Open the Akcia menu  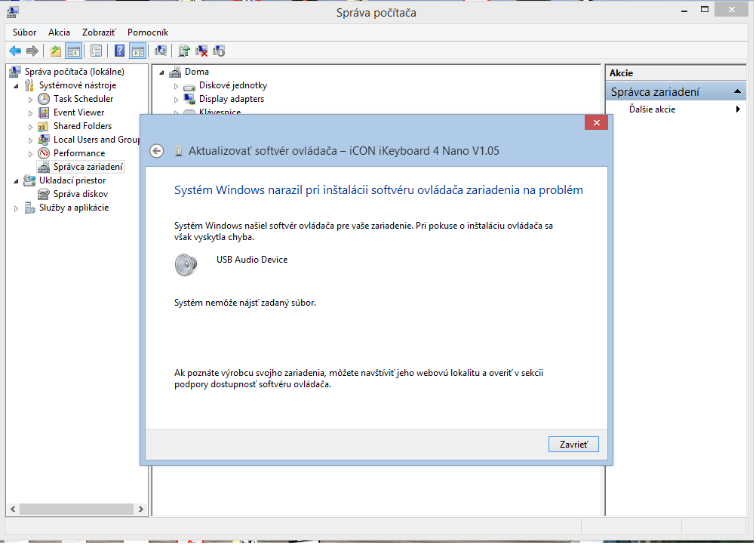tap(59, 32)
